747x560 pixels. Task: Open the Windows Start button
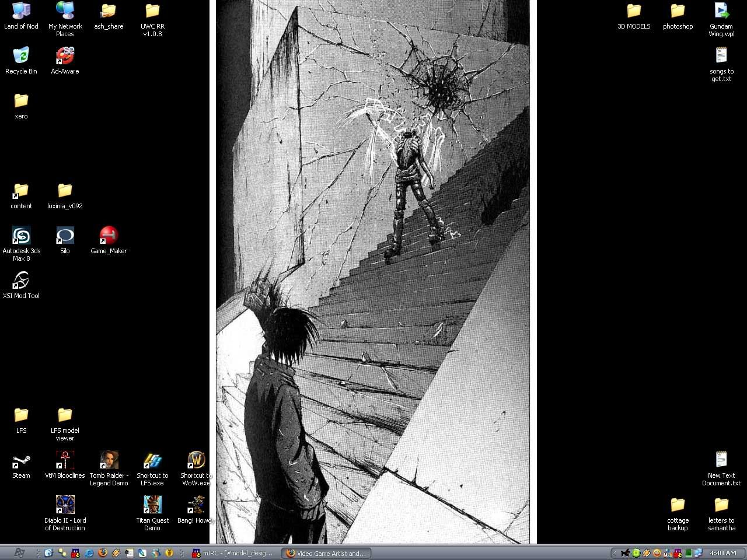coord(19,553)
